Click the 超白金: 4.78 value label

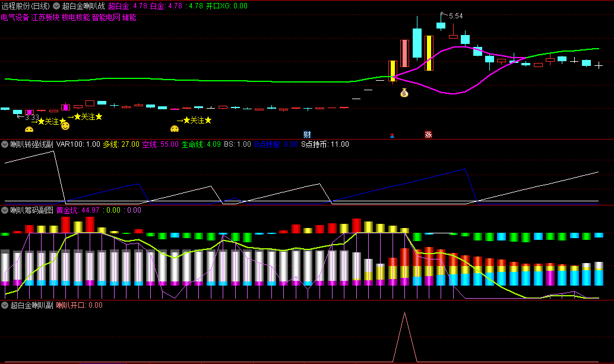coord(128,6)
